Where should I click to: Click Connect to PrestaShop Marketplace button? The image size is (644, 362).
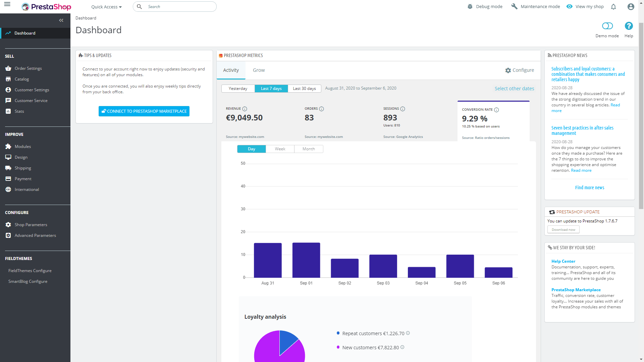[x=144, y=111]
